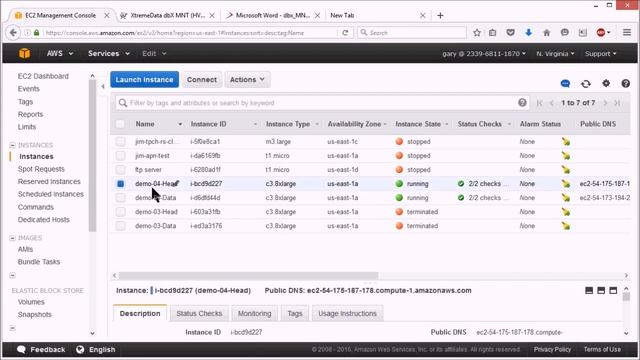Image resolution: width=640 pixels, height=360 pixels.
Task: Switch to the Tags details tab
Action: pos(295,313)
